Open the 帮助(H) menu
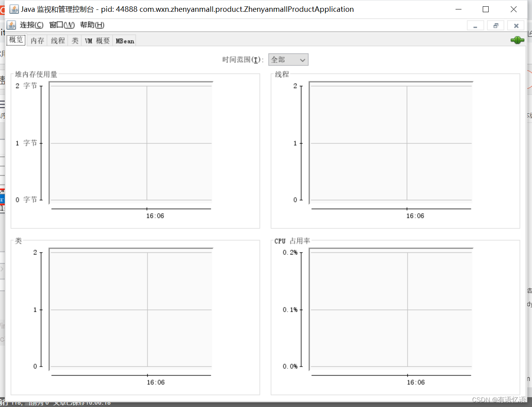 tap(92, 25)
